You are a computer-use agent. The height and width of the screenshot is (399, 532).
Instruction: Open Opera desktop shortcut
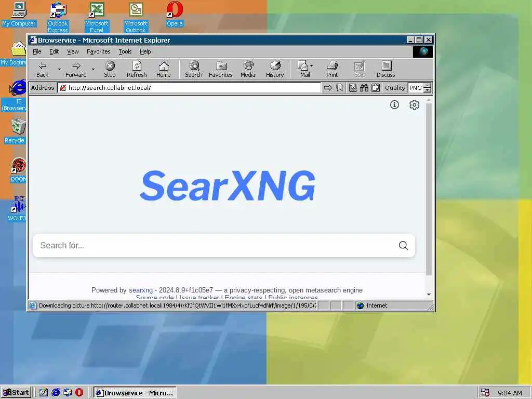[x=175, y=14]
